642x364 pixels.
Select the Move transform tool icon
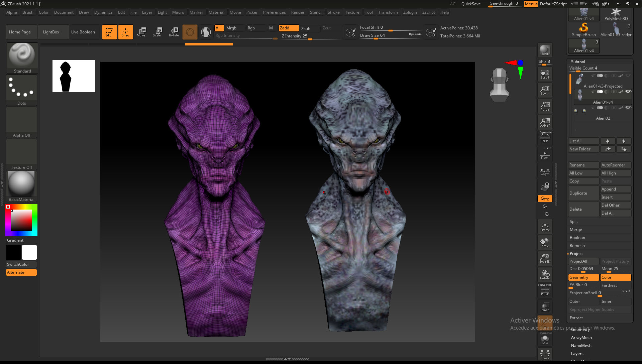(x=141, y=32)
